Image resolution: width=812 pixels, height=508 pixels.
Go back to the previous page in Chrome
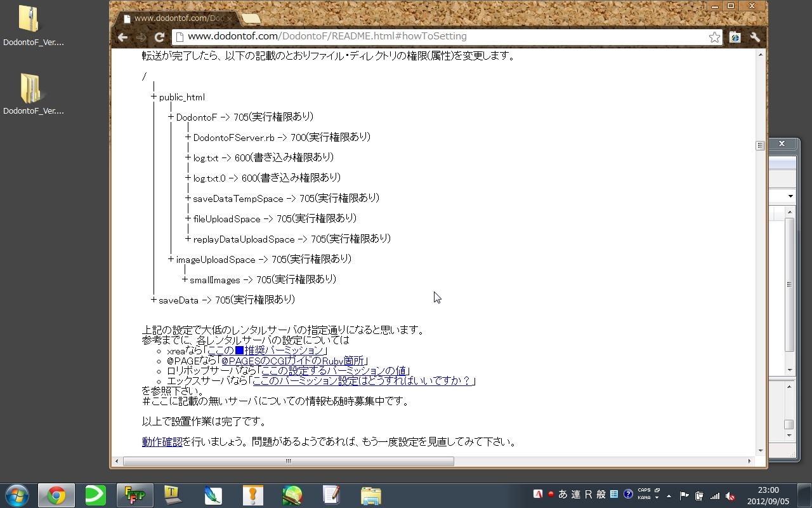(x=122, y=37)
